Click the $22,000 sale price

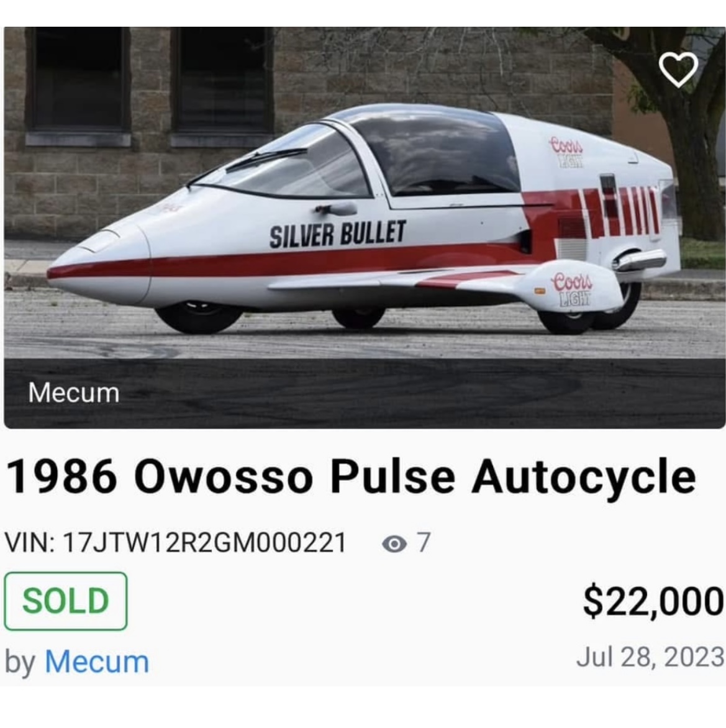pyautogui.click(x=653, y=602)
